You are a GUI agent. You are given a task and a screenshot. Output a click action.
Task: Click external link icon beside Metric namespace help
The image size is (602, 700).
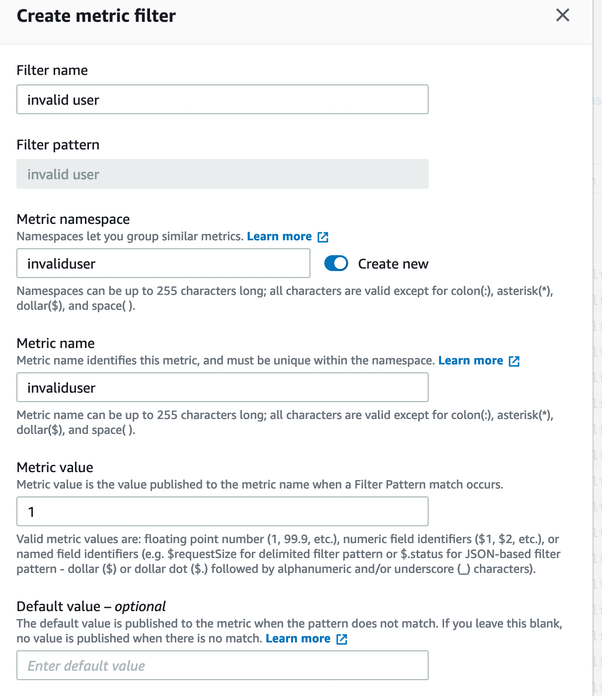323,237
